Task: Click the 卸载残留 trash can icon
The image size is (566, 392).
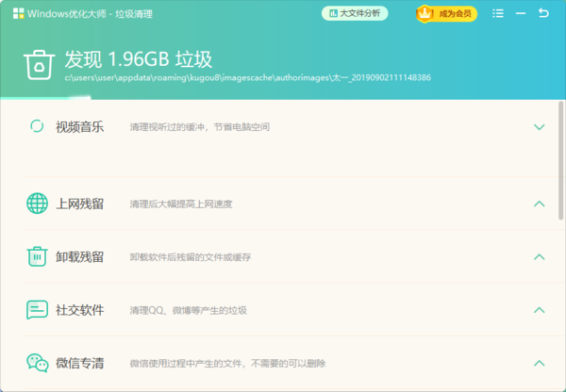Action: (37, 256)
